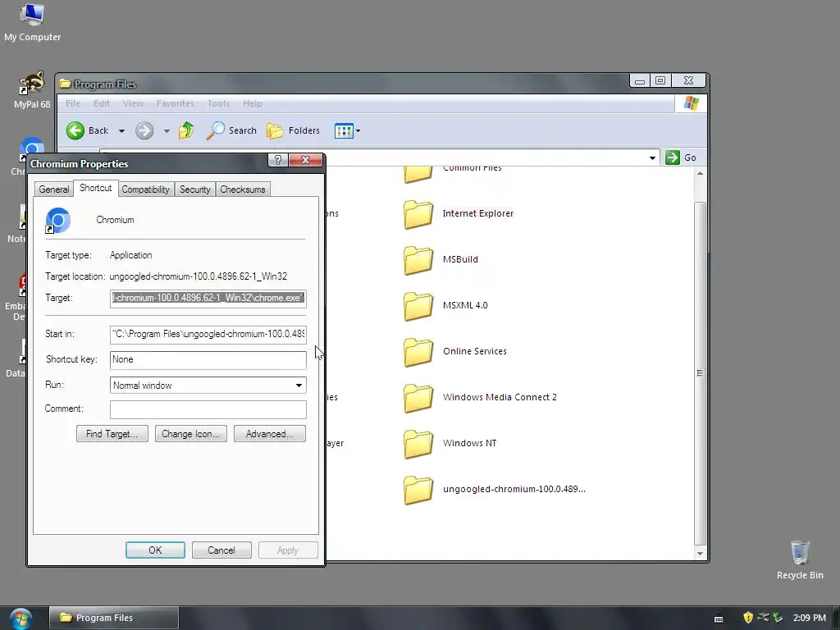Screen dimensions: 840x630
Task: Click Find Target button
Action: coord(112,434)
